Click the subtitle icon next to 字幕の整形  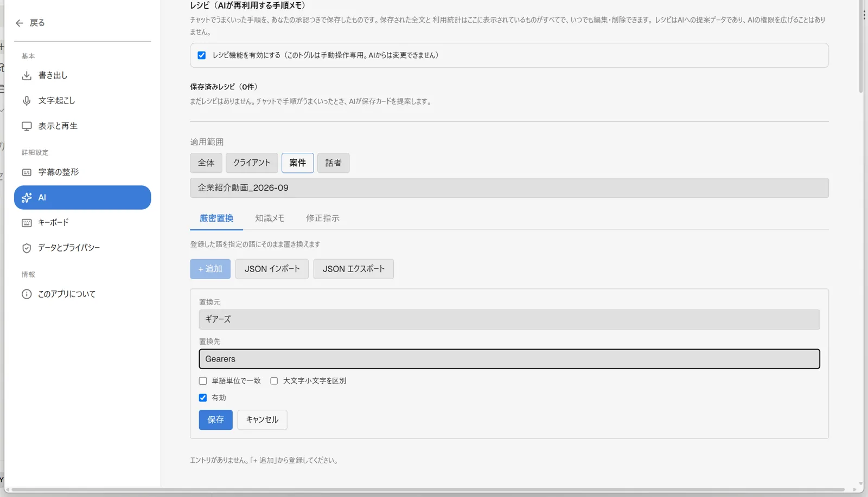tap(27, 172)
